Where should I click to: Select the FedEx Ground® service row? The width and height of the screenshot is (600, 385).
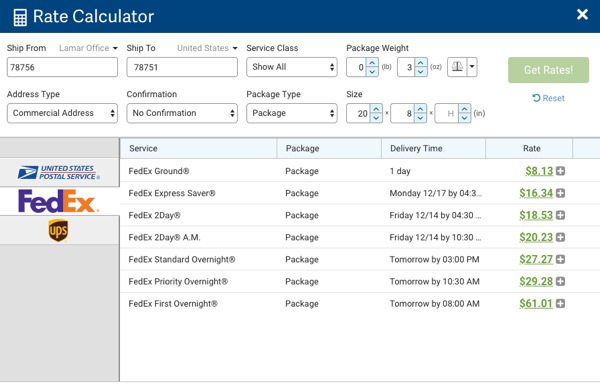point(360,171)
